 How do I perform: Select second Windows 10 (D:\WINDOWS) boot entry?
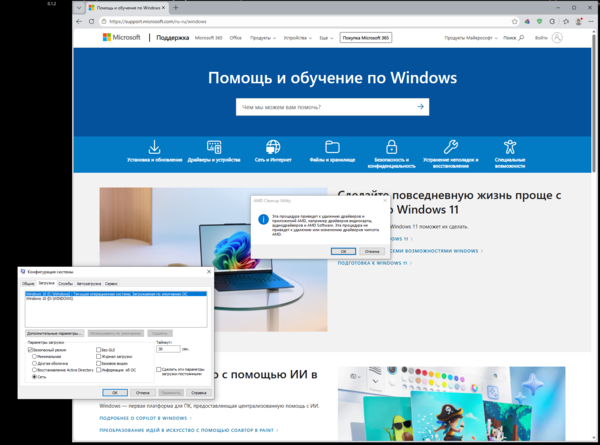coord(116,298)
